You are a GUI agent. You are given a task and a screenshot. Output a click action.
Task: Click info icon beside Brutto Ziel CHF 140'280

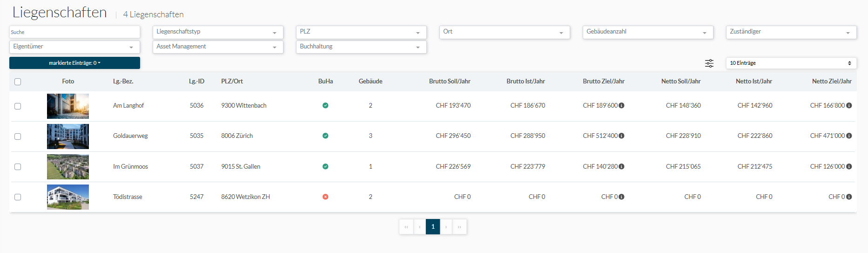621,166
